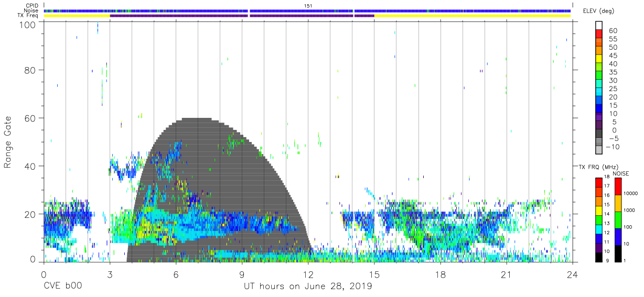Click the NOISE legend title
The width and height of the screenshot is (644, 297).
[x=620, y=173]
